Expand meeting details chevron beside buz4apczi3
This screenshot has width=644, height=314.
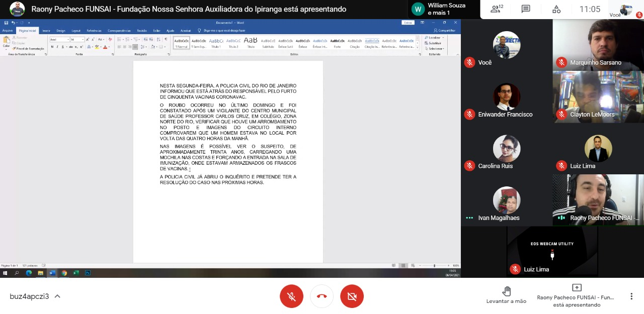[57, 296]
